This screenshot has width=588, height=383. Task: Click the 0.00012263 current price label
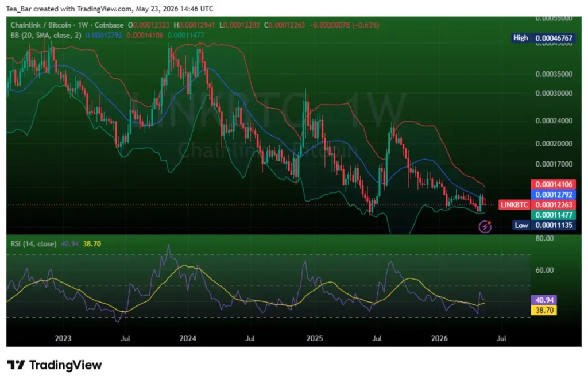[554, 205]
